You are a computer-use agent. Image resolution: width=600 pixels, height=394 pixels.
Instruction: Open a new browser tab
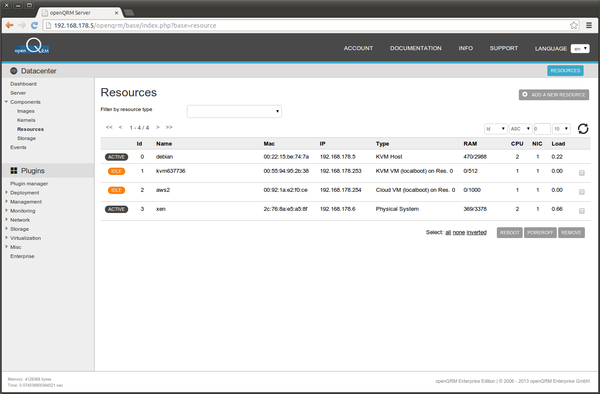click(x=129, y=13)
